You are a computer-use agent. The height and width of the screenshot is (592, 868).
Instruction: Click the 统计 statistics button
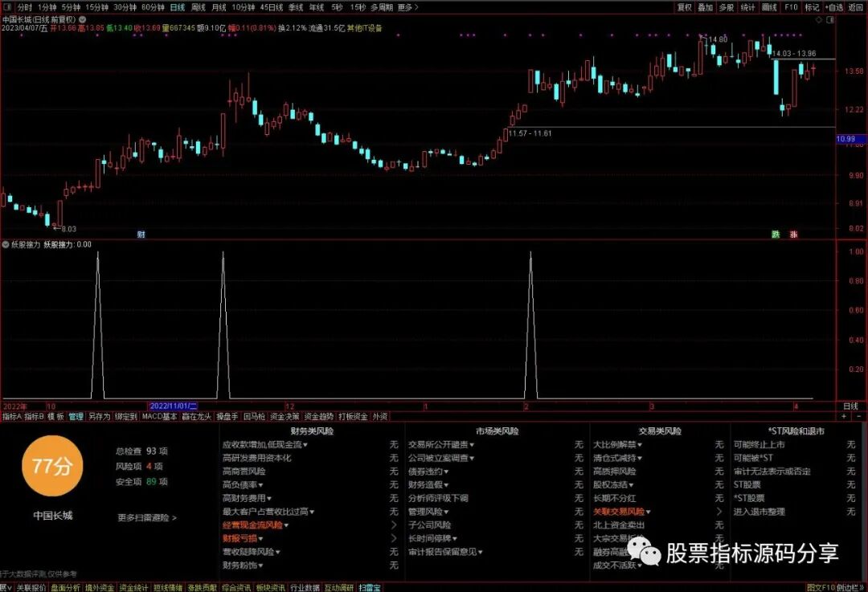(x=747, y=7)
